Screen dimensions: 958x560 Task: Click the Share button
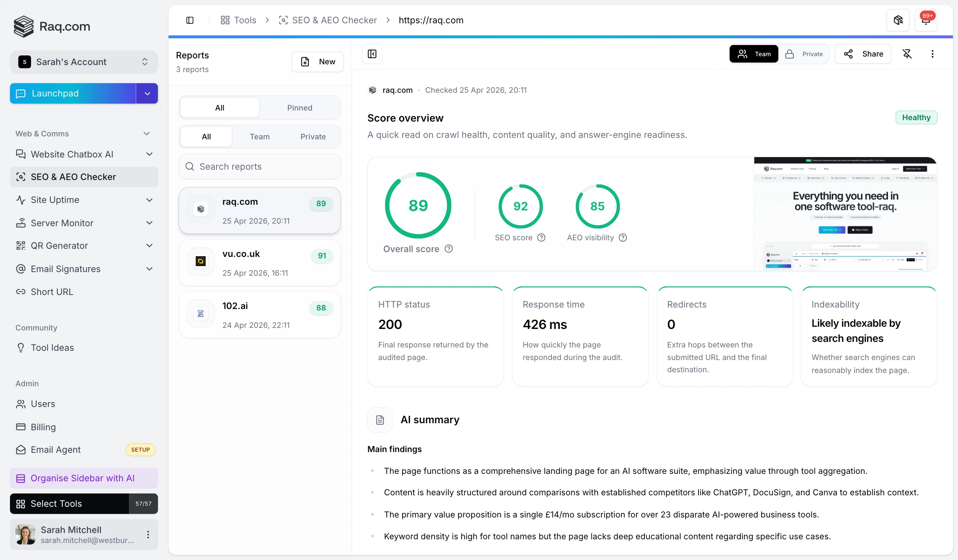[863, 54]
